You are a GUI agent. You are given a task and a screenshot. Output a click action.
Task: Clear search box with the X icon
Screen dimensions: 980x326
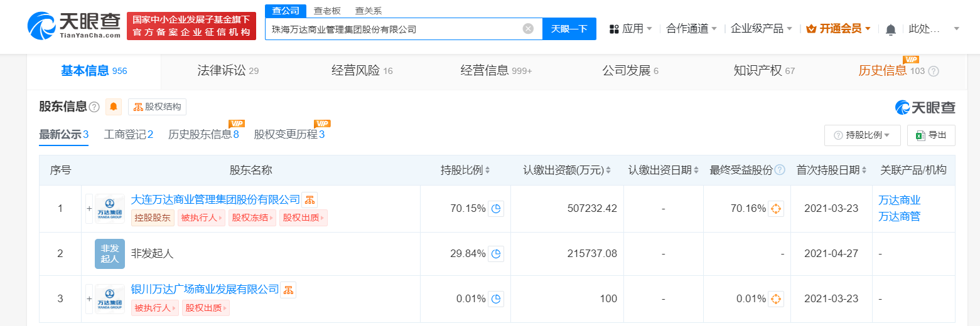(528, 29)
